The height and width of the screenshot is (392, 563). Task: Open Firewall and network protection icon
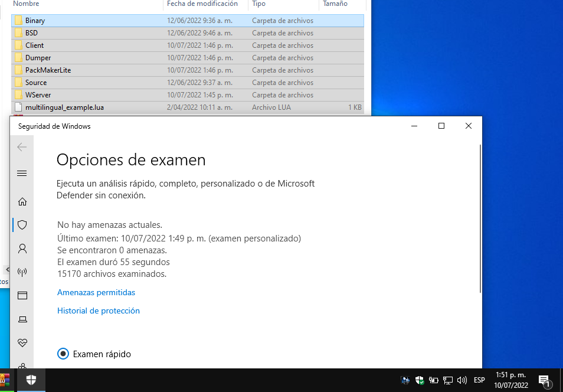tap(22, 272)
